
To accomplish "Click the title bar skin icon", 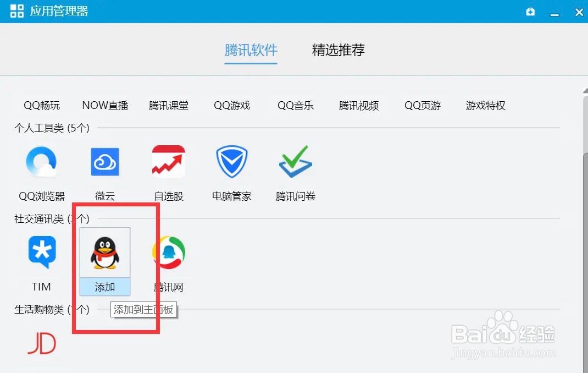I will pos(530,12).
